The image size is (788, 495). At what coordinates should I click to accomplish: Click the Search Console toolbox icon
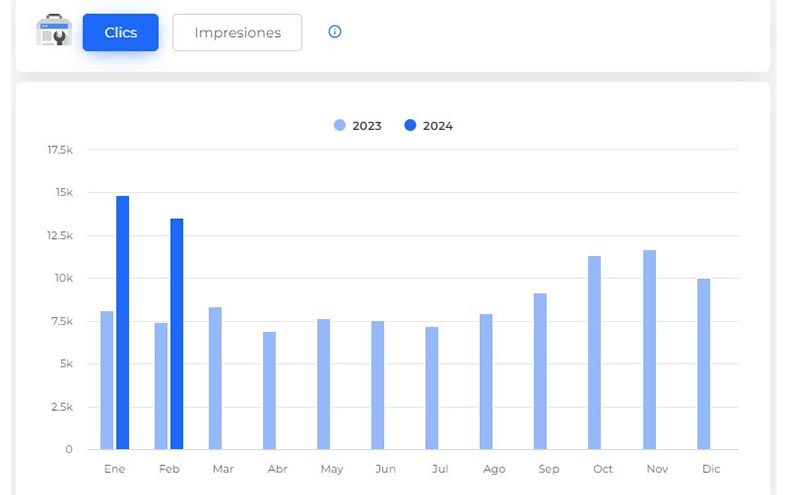54,32
